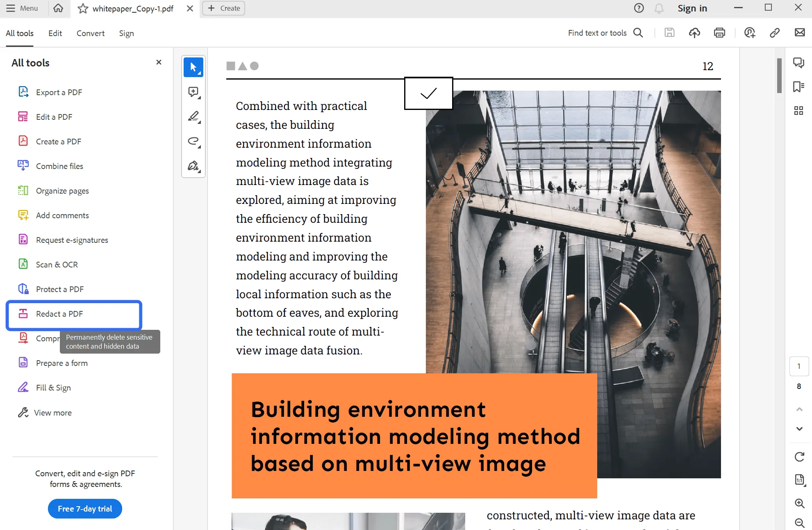Open the Edit tab in top menu
Image resolution: width=812 pixels, height=530 pixels.
click(x=55, y=33)
